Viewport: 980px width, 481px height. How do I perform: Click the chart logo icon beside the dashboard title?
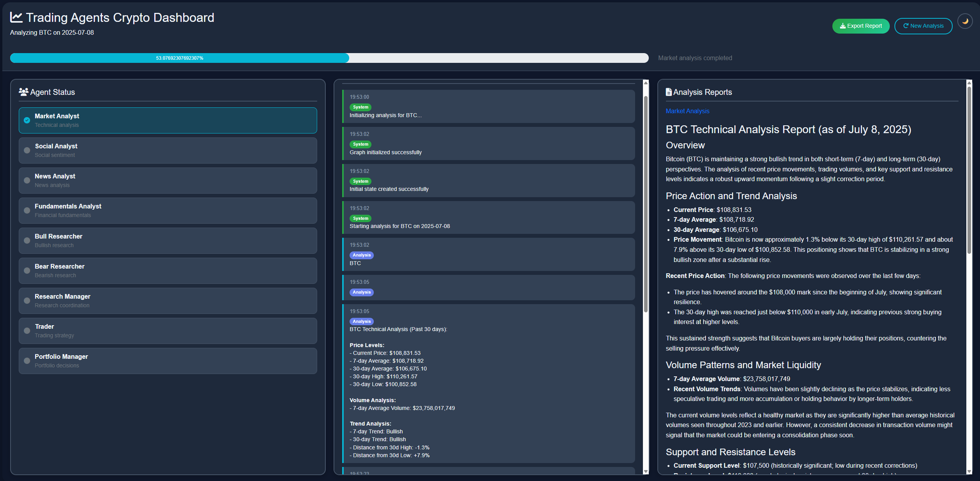click(x=16, y=17)
